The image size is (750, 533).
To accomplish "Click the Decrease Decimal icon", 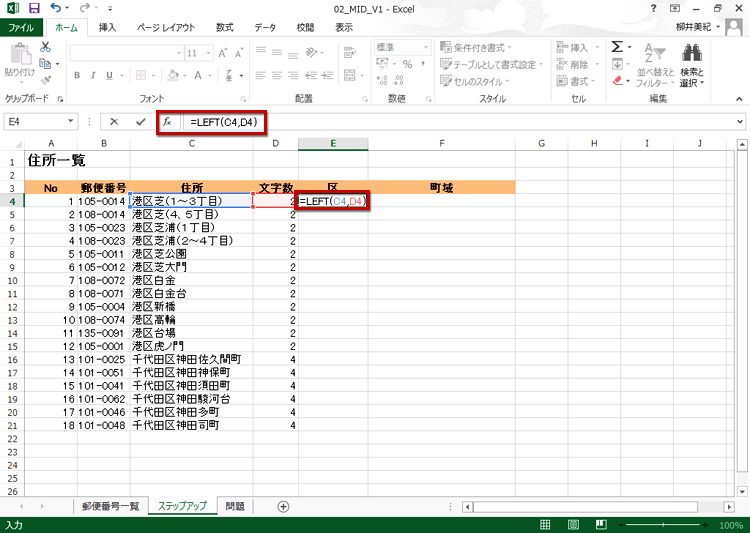I will [398, 80].
